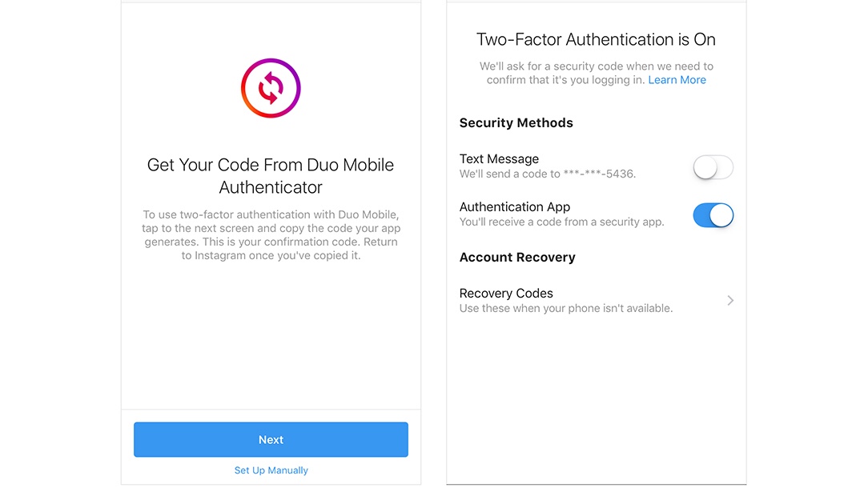
Task: Click the circular sync arrows icon
Action: [271, 88]
